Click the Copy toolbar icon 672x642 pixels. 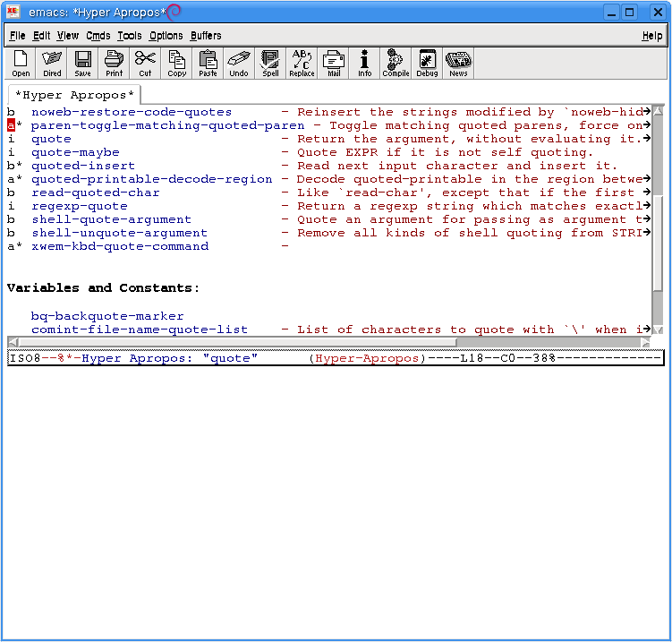click(176, 63)
